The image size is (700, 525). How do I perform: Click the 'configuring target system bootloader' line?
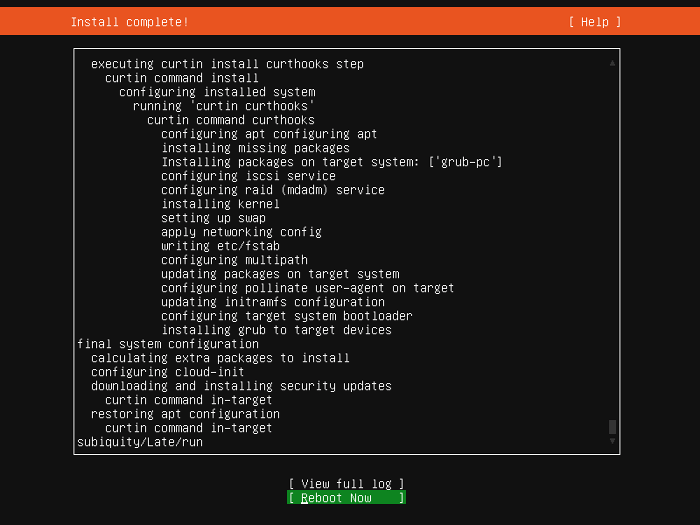point(287,316)
